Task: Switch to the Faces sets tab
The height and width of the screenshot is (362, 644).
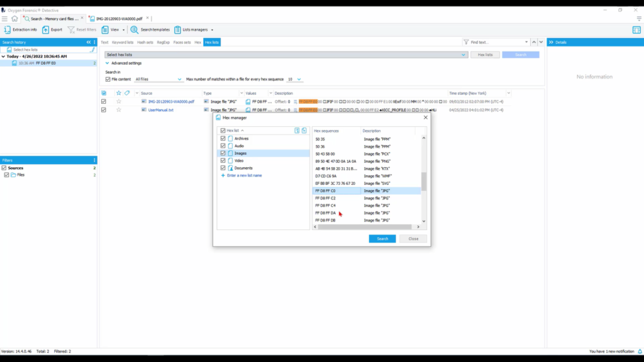Action: click(x=182, y=42)
